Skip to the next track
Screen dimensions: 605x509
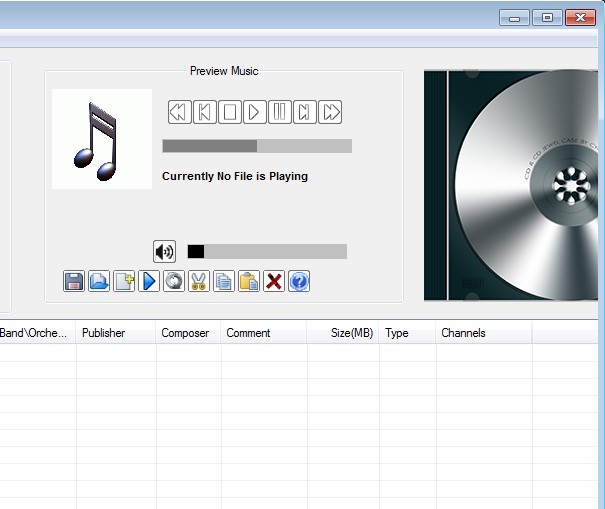click(305, 111)
